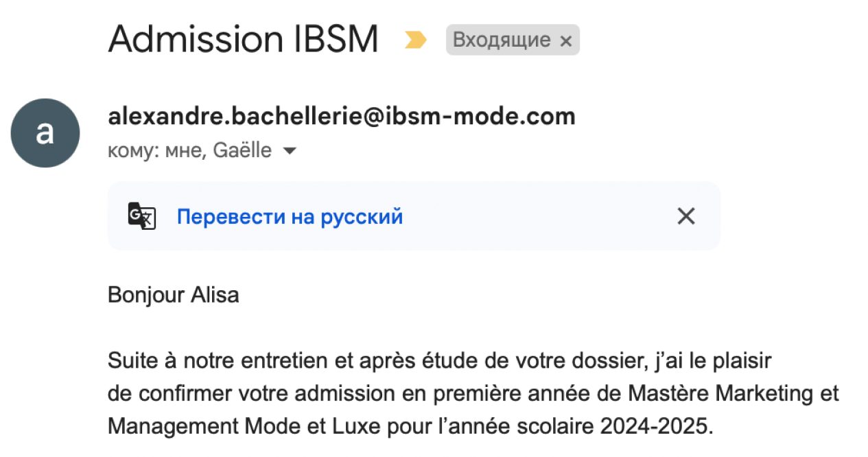Click the 2024-2025 school year text
Image resolution: width=868 pixels, height=457 pixels.
657,426
